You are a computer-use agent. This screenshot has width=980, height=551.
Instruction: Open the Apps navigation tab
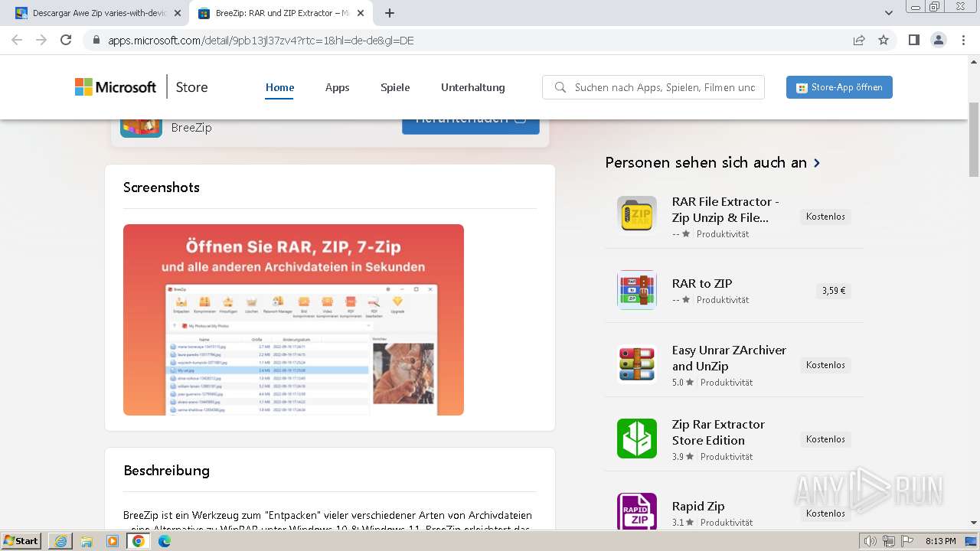point(337,87)
